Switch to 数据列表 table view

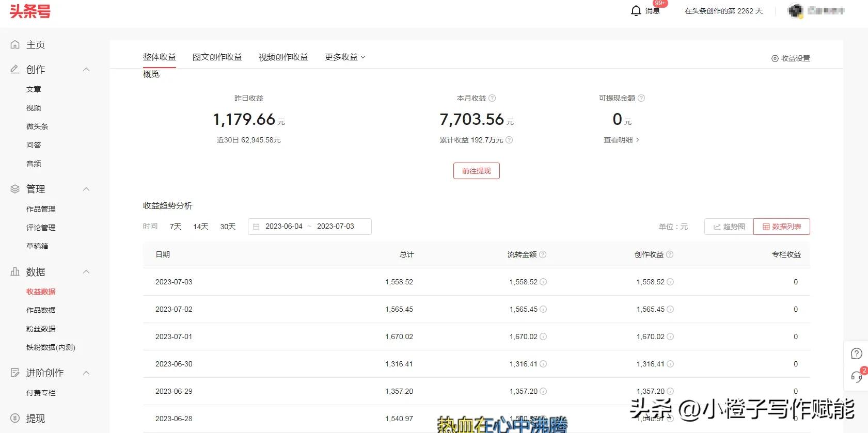[782, 227]
